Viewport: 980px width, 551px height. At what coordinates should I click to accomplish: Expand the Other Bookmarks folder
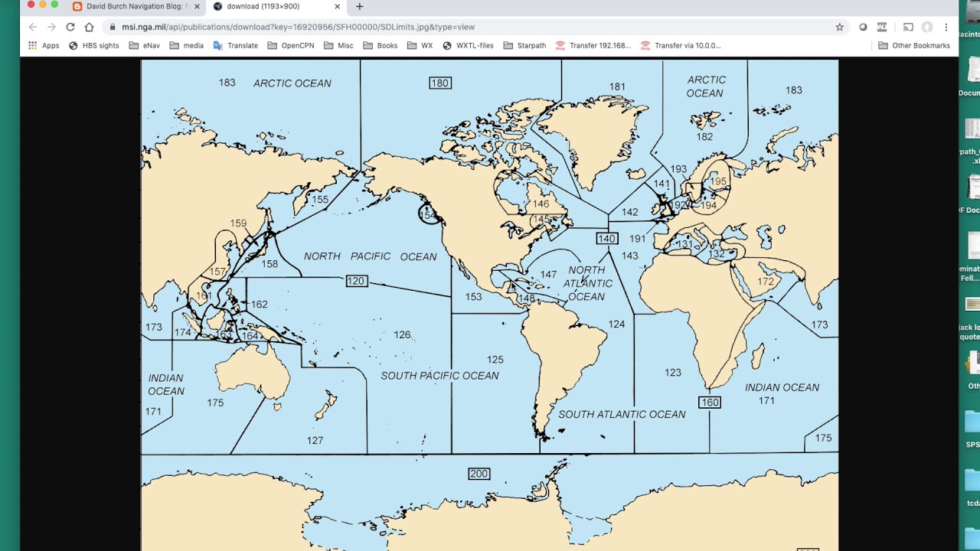click(x=914, y=45)
